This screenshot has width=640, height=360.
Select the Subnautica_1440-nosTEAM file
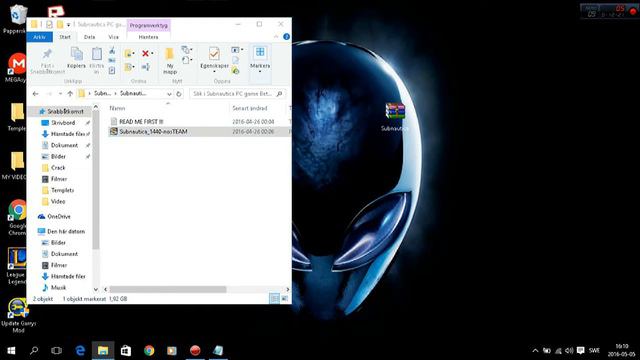[x=153, y=131]
